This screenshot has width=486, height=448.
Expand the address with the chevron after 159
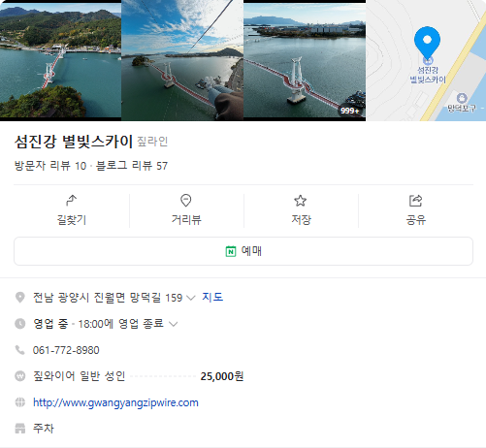coord(191,298)
